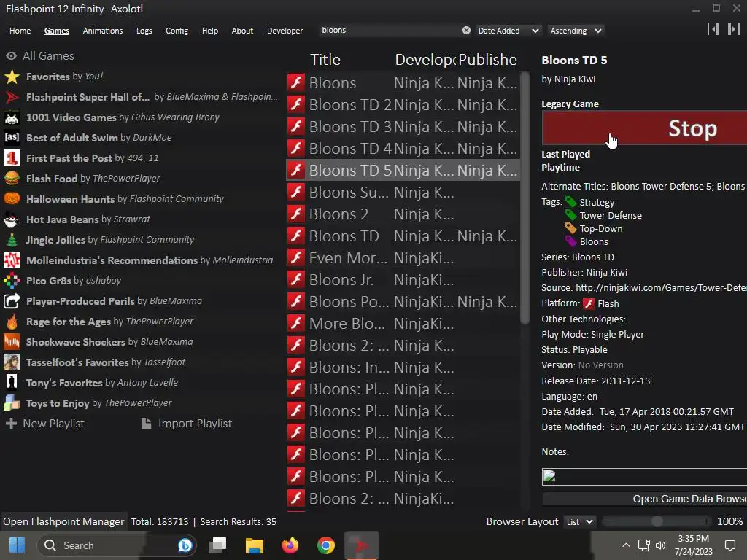Open Windows Start menu
Viewport: 747px width, 560px height.
(18, 545)
